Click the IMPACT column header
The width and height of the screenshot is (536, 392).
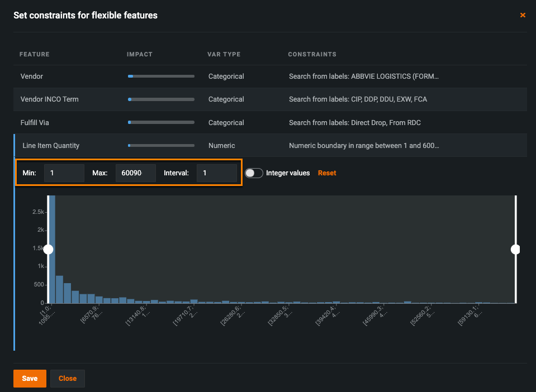click(x=139, y=55)
